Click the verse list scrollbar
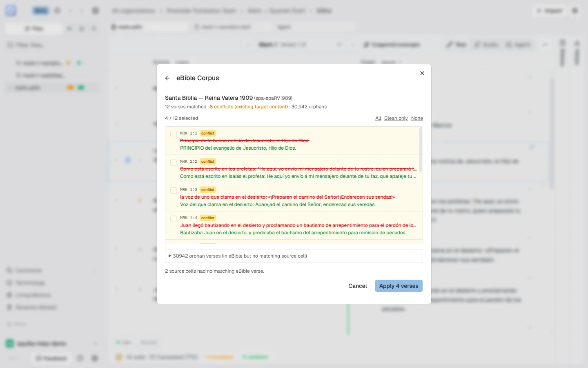The image size is (588, 368). (421, 150)
